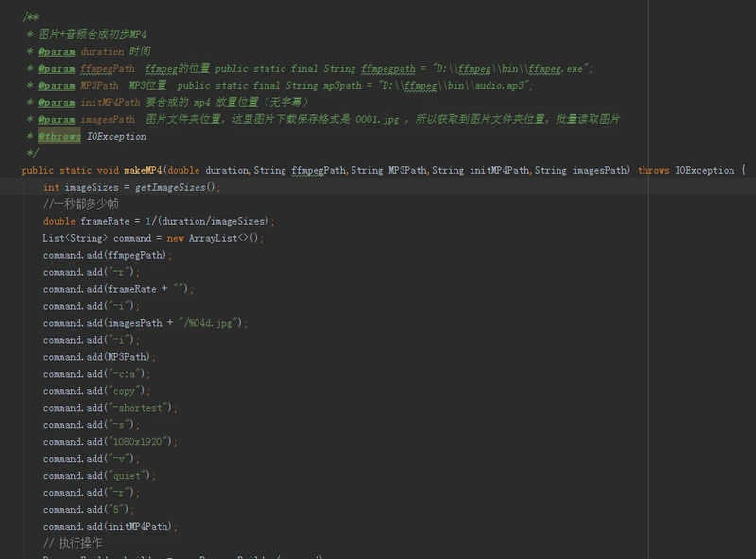The width and height of the screenshot is (756, 559).
Task: Click 'double duration' parameter in makeMP4 signature
Action: click(x=208, y=170)
